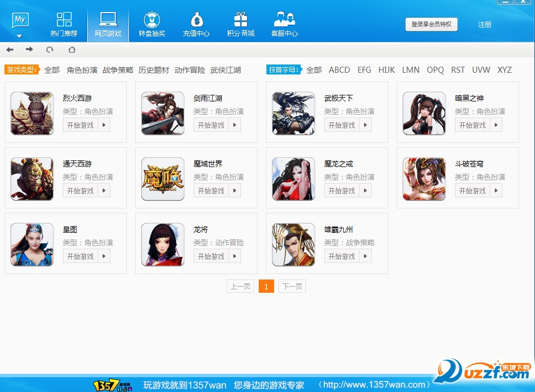Image resolution: width=535 pixels, height=392 pixels.
Task: Go forward with the right arrow
Action: 29,50
